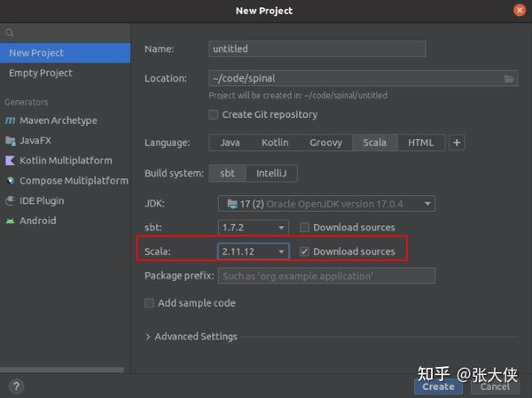Click the sidebar search field

coord(65,33)
